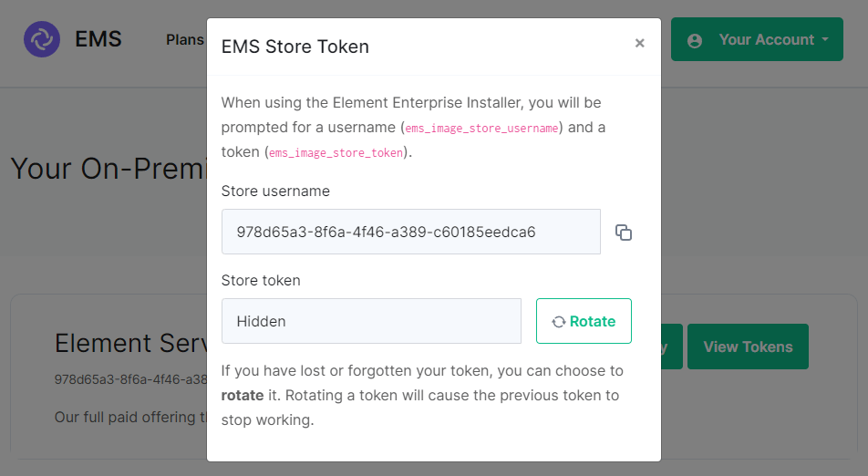Click the EMS brand text in header
This screenshot has height=476, width=868.
tap(98, 39)
